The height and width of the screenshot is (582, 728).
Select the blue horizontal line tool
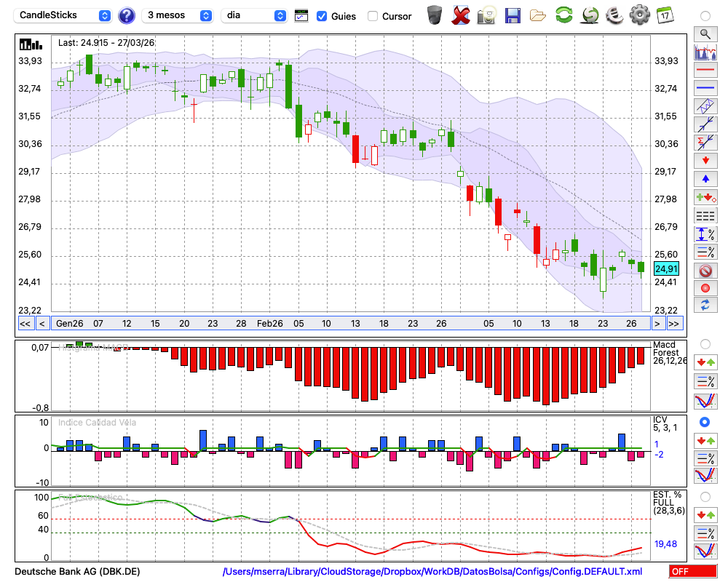coord(705,88)
